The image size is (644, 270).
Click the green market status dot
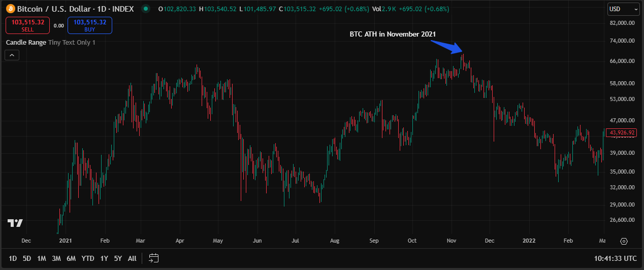pos(146,9)
